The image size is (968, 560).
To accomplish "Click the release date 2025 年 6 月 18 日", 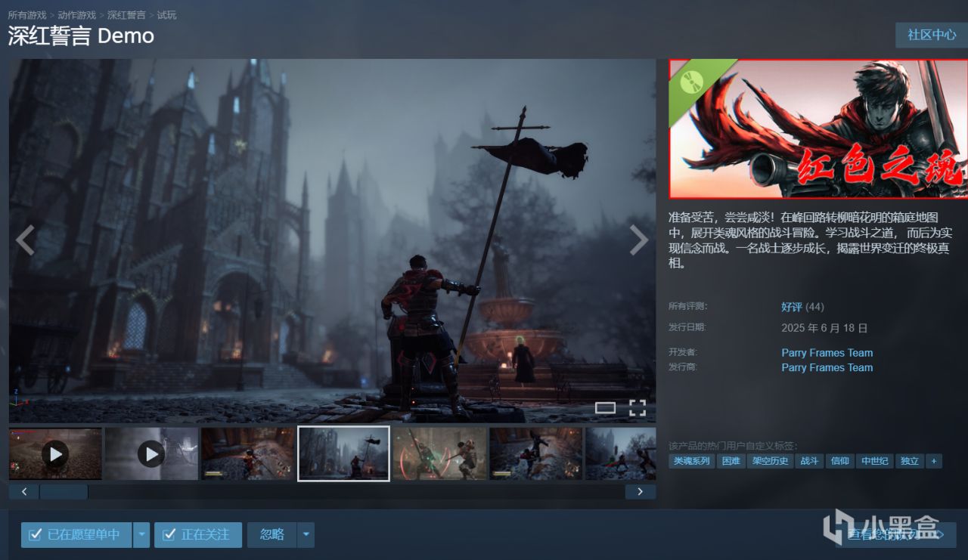I will pos(824,328).
